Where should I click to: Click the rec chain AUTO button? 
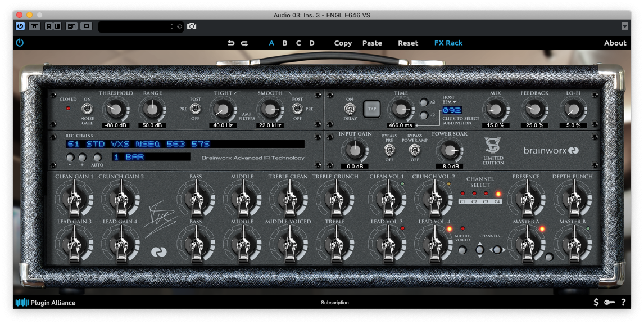click(97, 157)
